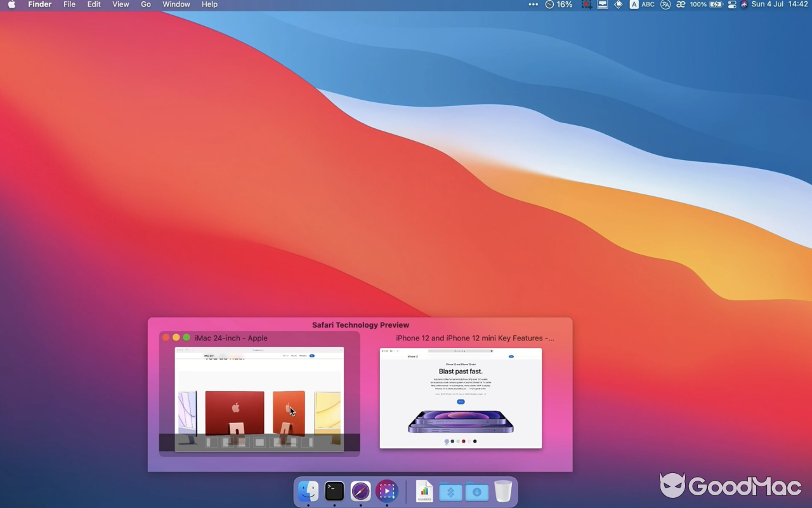The height and width of the screenshot is (508, 812).
Task: Click the screen recording indicator in the menu bar
Action: [x=586, y=4]
